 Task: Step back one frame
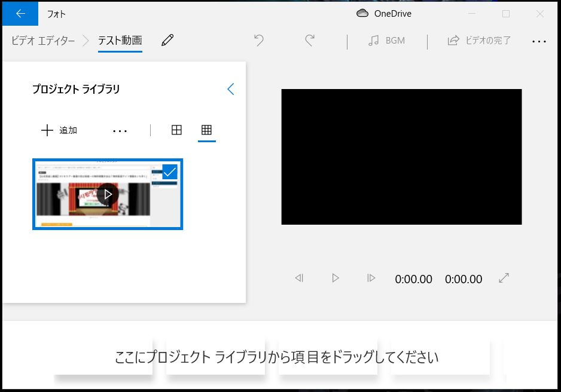coord(299,278)
